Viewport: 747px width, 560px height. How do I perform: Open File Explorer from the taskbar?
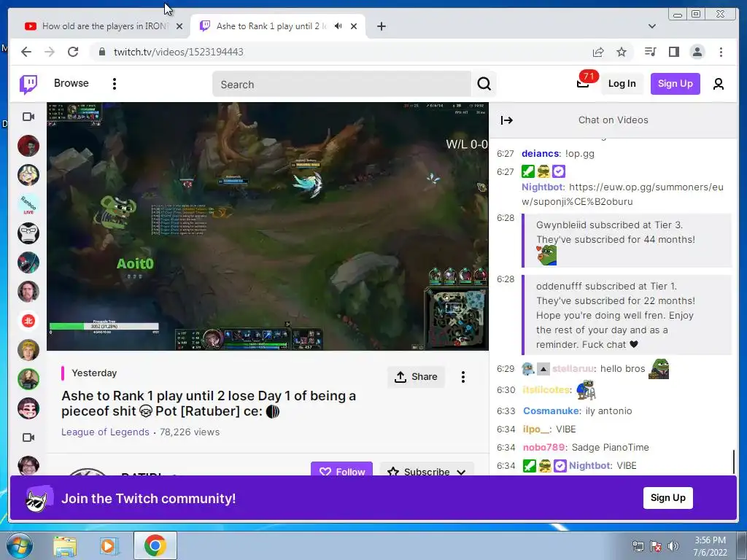65,546
